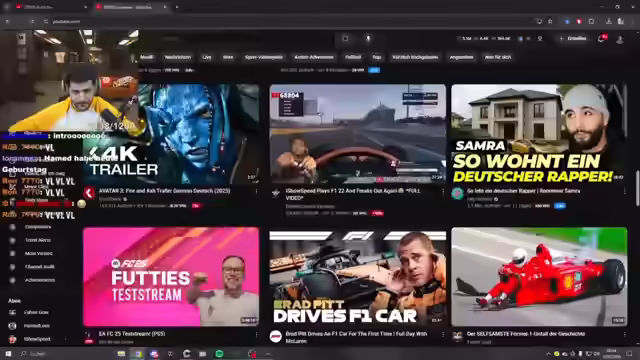Click the Brad Pitt video channel avatar
Image resolution: width=640 pixels, height=360 pixels.
click(x=276, y=336)
